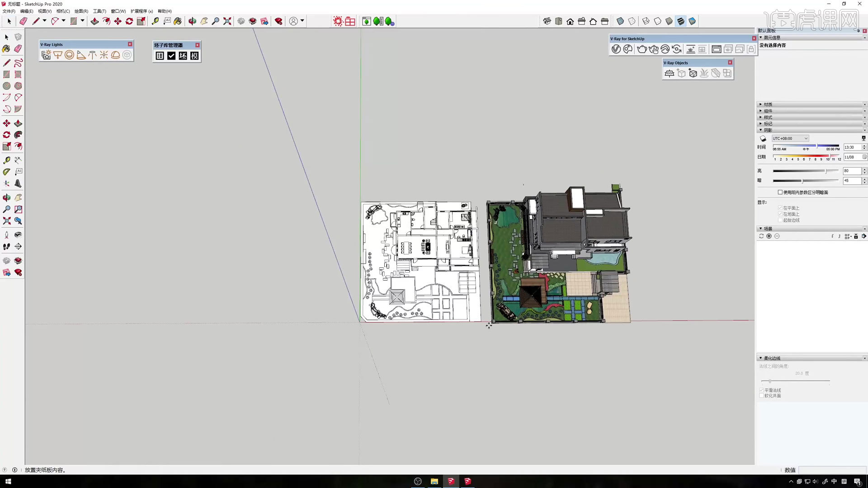Toggle 平滑法线 checkbox
This screenshot has height=488, width=868.
coord(761,390)
